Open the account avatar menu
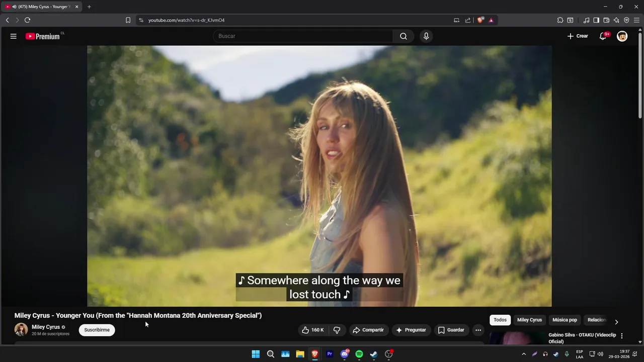 click(622, 36)
